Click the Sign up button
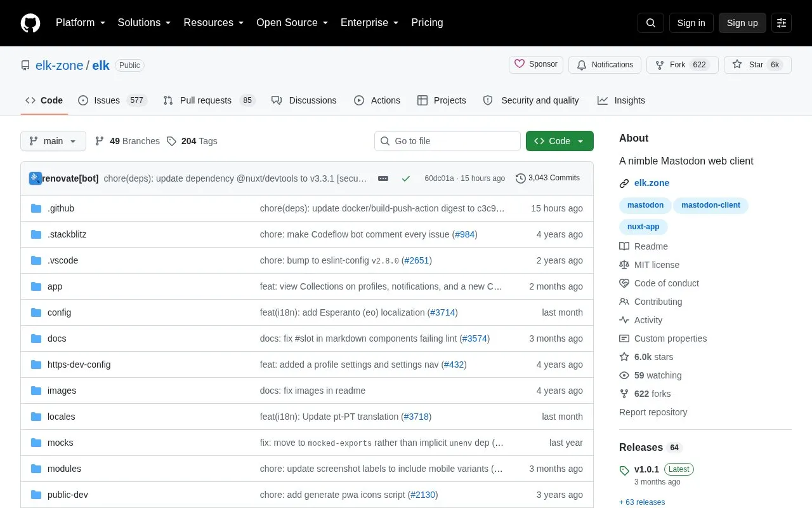 coord(742,23)
